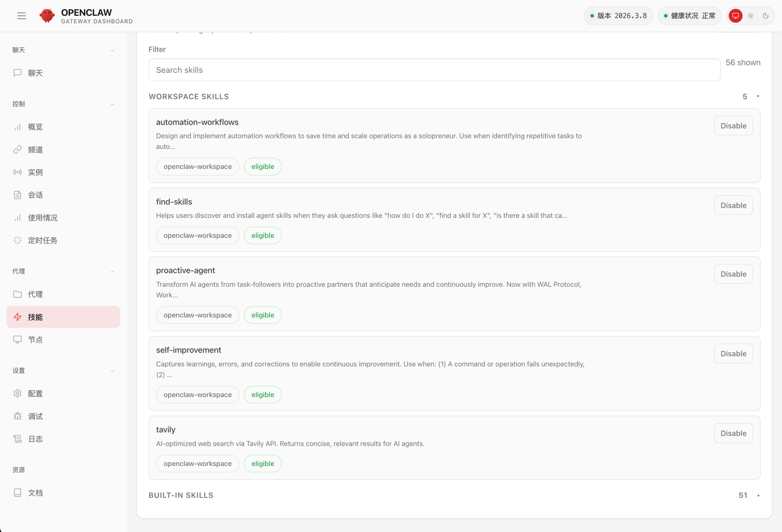This screenshot has width=782, height=532.
Task: Open the 节点 nodes menu item
Action: coord(35,340)
